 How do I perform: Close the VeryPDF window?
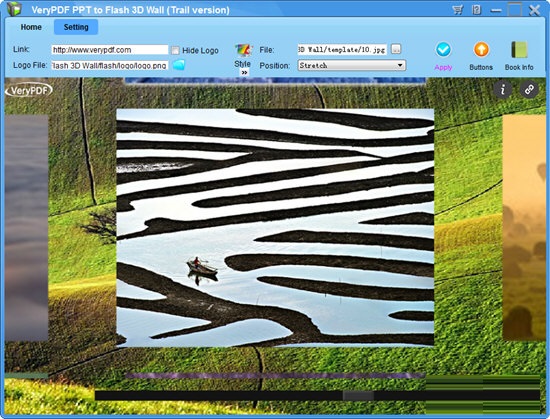534,10
